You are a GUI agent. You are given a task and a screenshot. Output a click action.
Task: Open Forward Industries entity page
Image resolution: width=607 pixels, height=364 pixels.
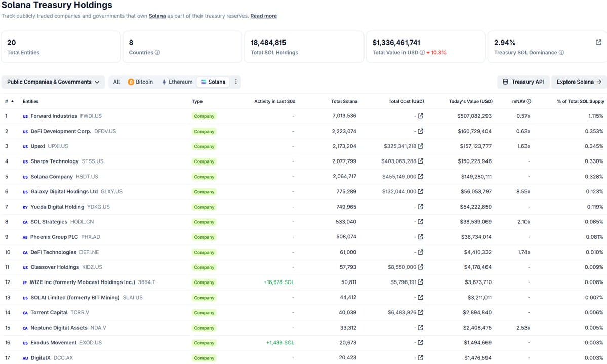tap(54, 116)
